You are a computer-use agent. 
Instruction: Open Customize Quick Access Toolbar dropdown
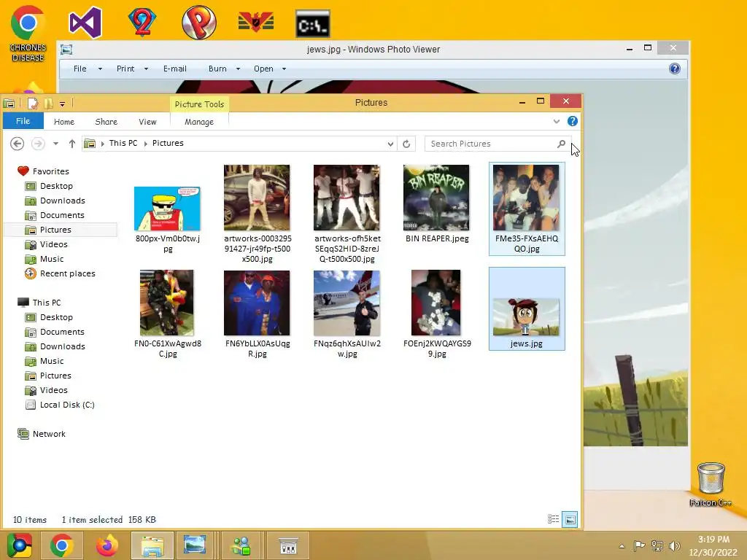pos(63,104)
